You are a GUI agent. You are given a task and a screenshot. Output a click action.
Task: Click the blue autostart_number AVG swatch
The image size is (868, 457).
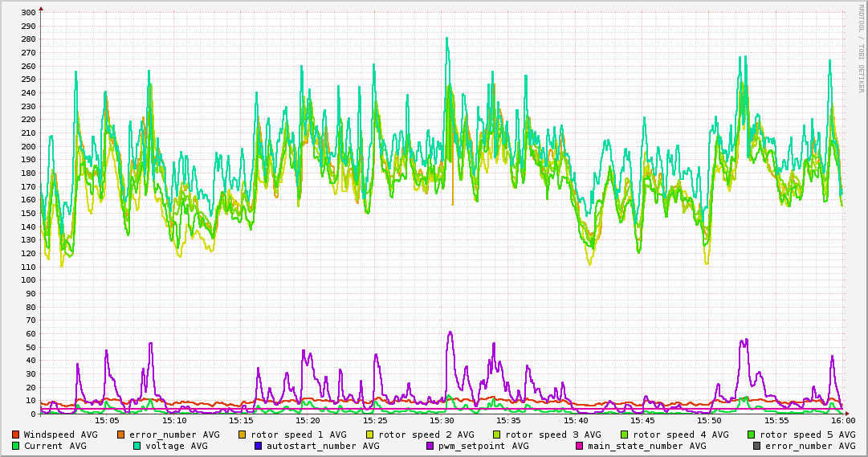click(258, 446)
